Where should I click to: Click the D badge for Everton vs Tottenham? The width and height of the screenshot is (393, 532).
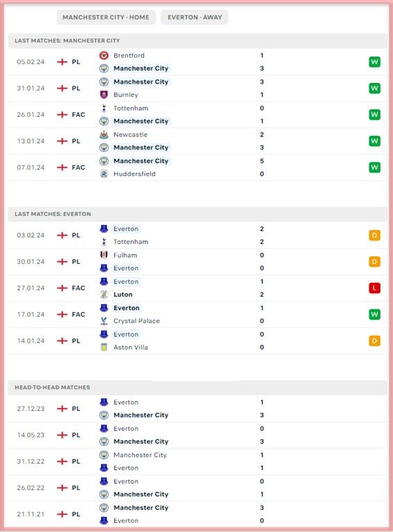point(374,235)
